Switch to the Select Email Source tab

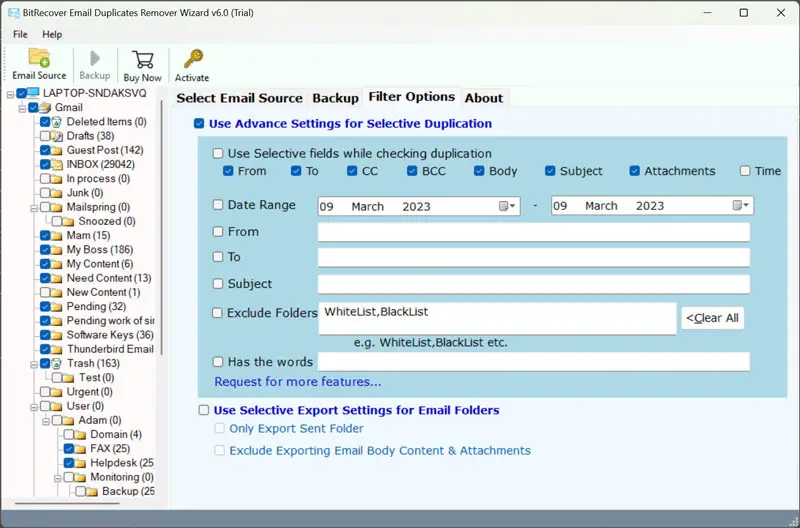click(239, 98)
